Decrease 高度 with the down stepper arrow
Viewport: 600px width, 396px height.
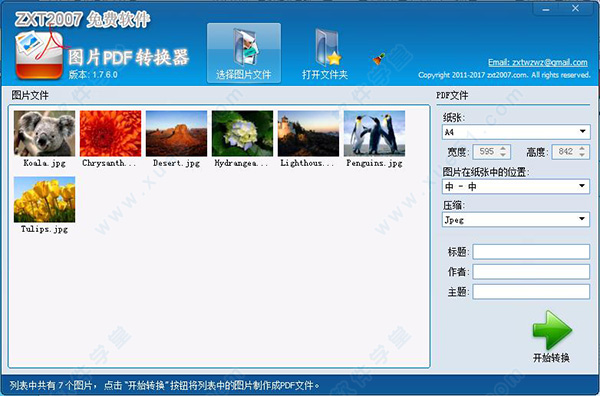point(582,155)
